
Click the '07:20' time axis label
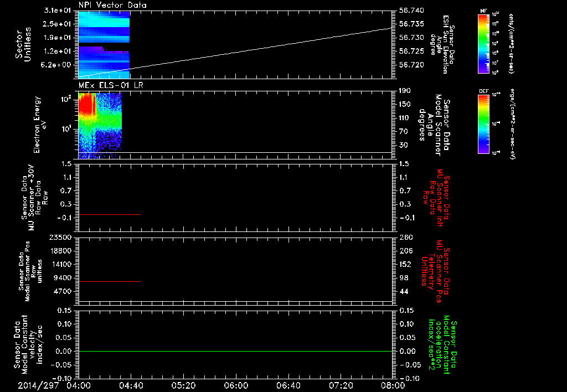[x=341, y=385]
